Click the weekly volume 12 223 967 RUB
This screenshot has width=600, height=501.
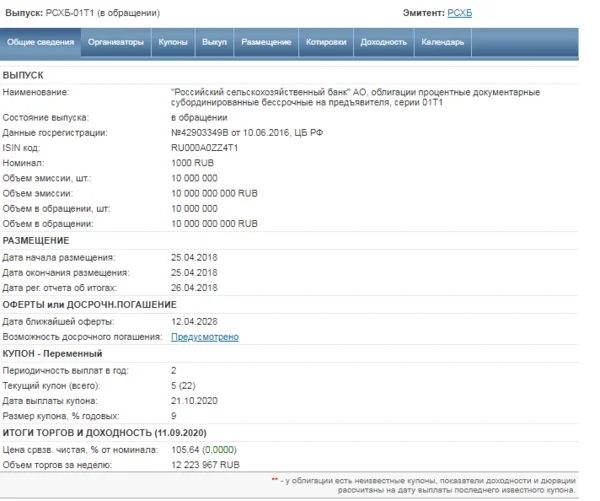click(205, 465)
